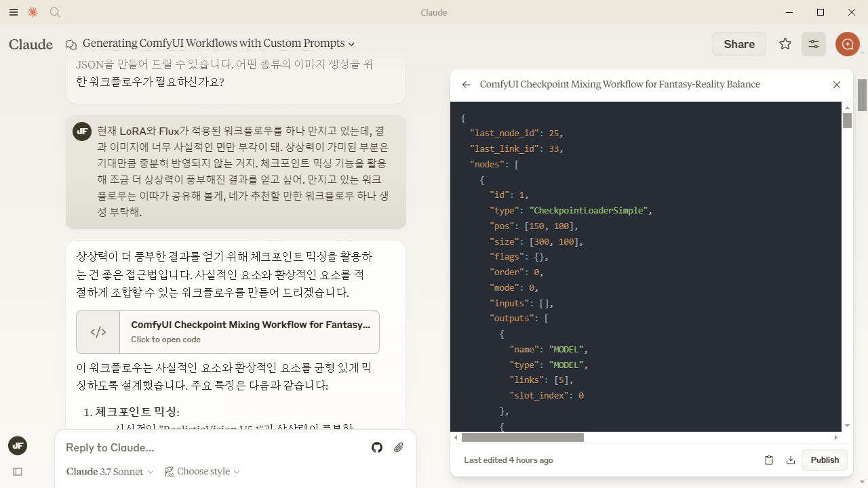Image resolution: width=868 pixels, height=488 pixels.
Task: Click the Claude logo home link
Action: pos(31,44)
